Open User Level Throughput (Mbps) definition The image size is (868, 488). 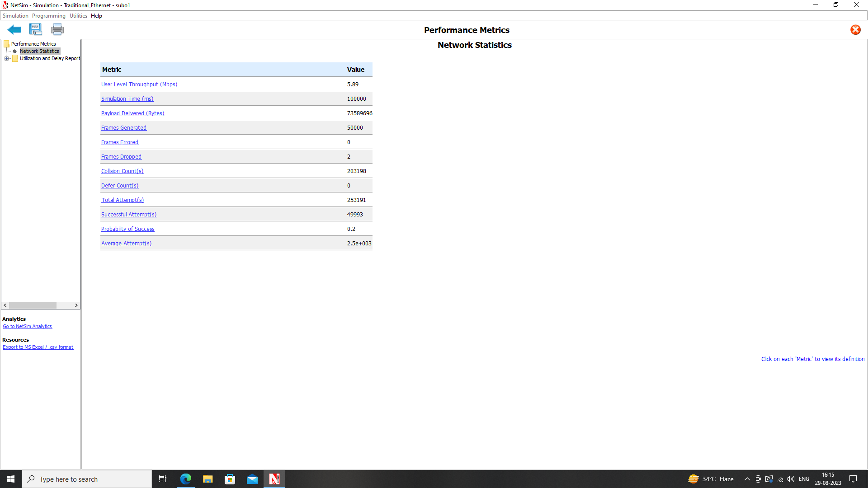point(139,84)
